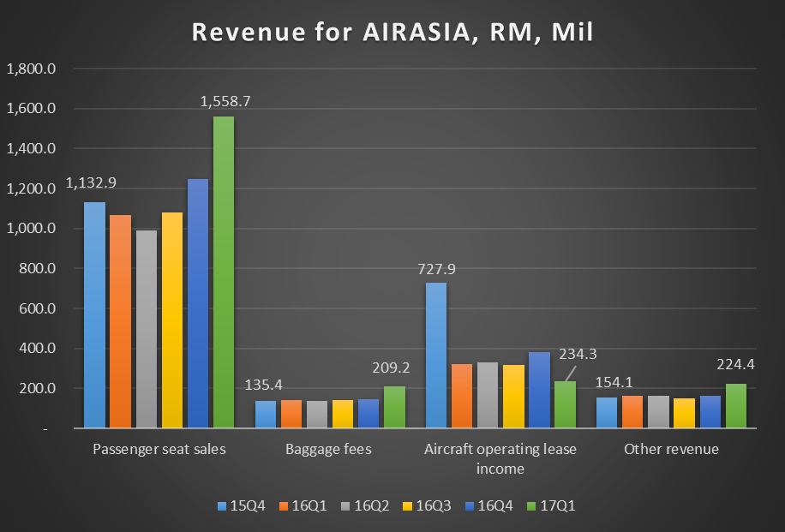Select the 16Q4 legend label
This screenshot has height=532, width=785.
click(495, 506)
